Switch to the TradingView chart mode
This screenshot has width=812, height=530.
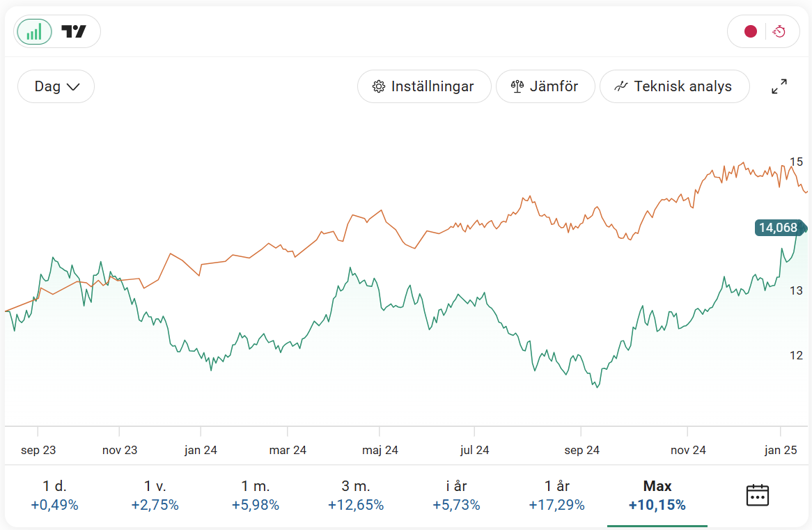tap(74, 31)
